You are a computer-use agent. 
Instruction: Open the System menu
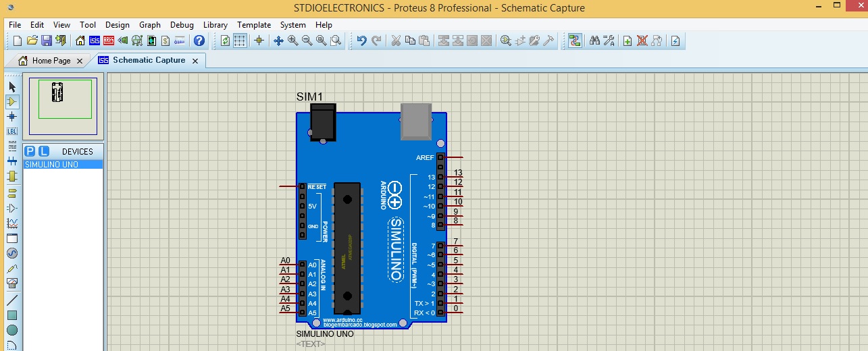[293, 25]
